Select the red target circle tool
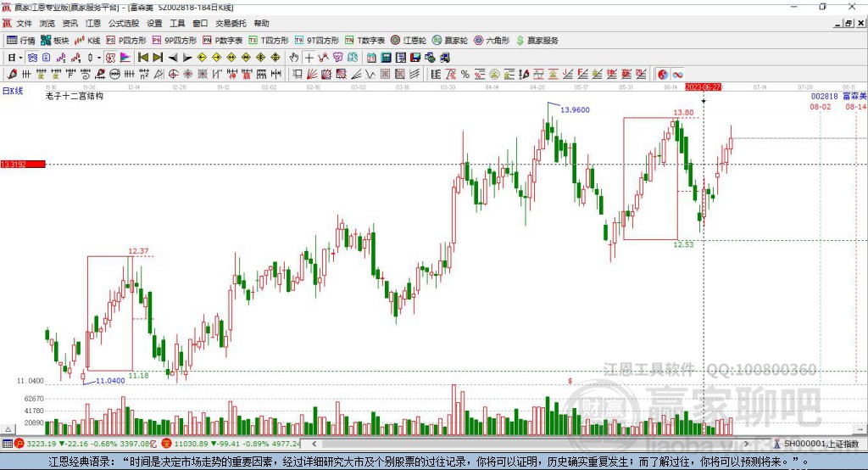Image resolution: width=868 pixels, height=470 pixels. [x=173, y=75]
